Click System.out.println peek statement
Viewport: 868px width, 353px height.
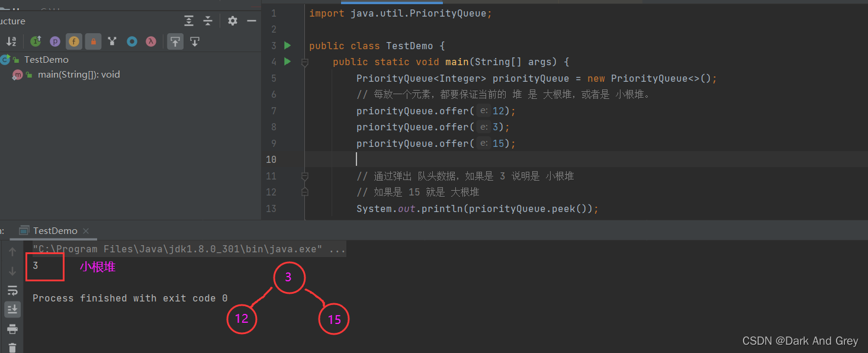[x=477, y=208]
